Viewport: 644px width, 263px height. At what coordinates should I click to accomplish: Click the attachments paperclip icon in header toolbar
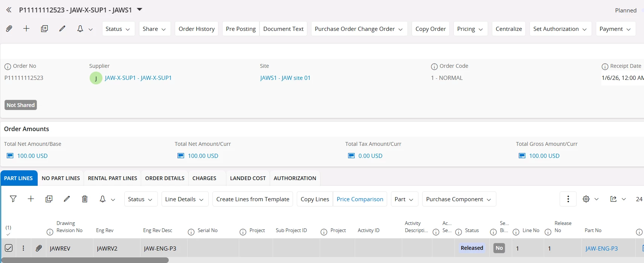9,29
